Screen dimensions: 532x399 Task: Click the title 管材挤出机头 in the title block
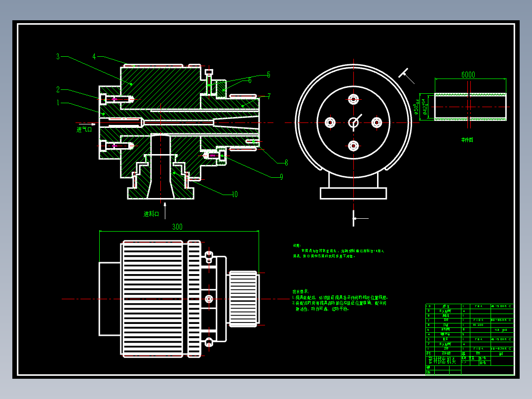(x=442, y=360)
